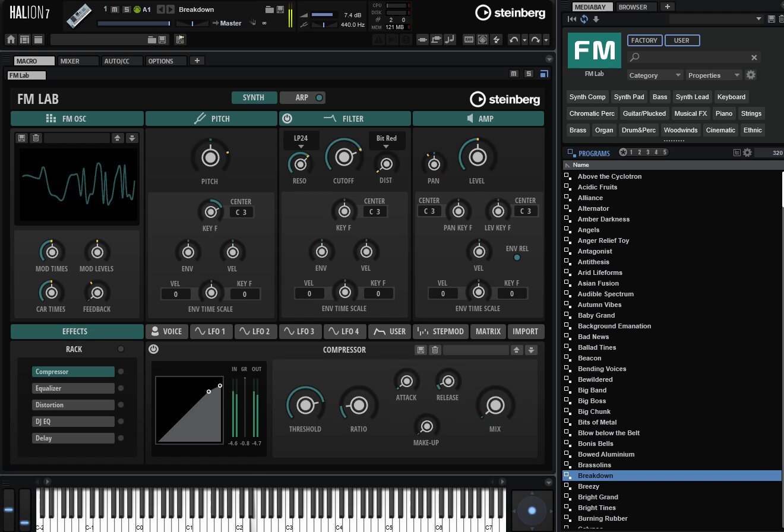Mute the slot with the top M button
Image resolution: width=784 pixels, height=532 pixels.
[116, 9]
